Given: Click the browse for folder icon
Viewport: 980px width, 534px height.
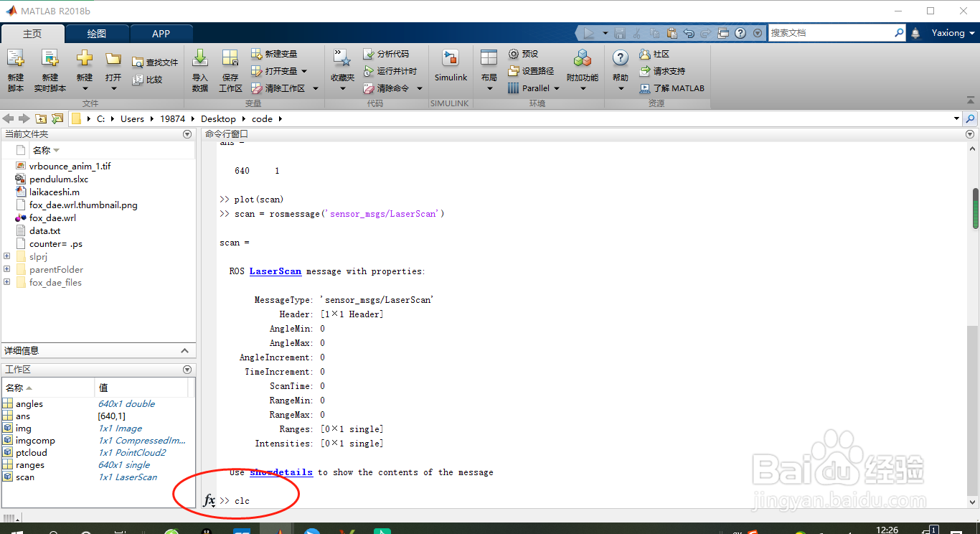Looking at the screenshot, I should 57,118.
